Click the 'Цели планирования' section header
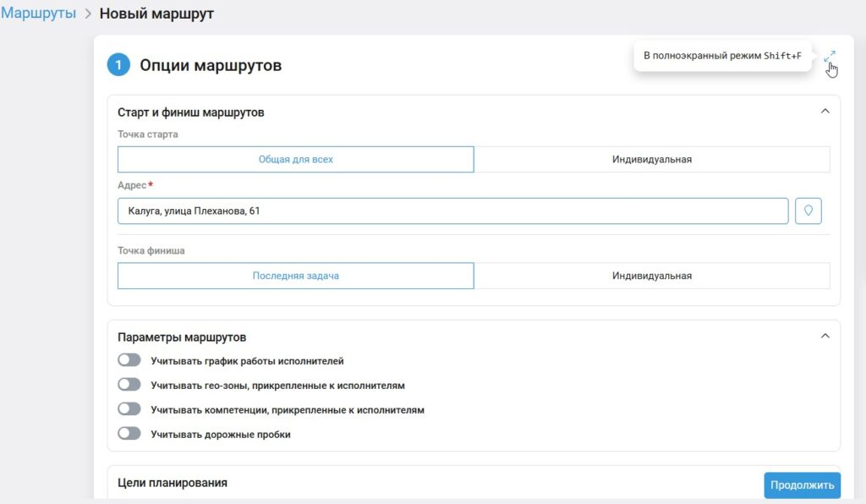Image resolution: width=866 pixels, height=504 pixels. (x=173, y=483)
